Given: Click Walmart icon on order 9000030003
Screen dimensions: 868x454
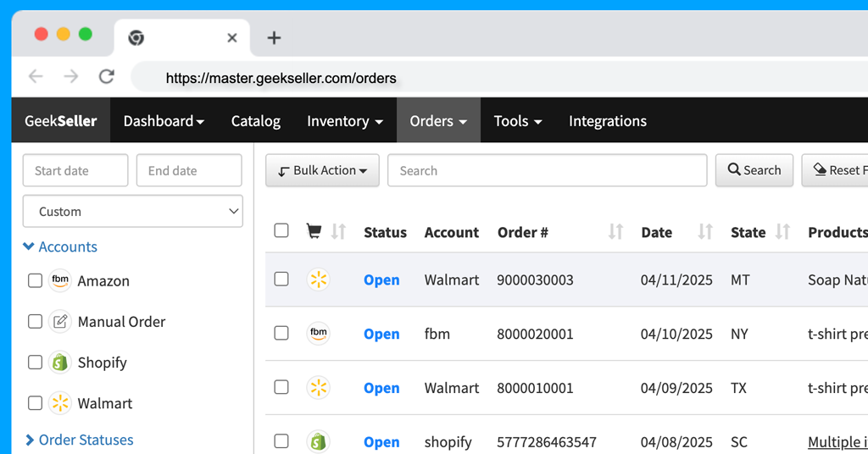Looking at the screenshot, I should (x=319, y=280).
